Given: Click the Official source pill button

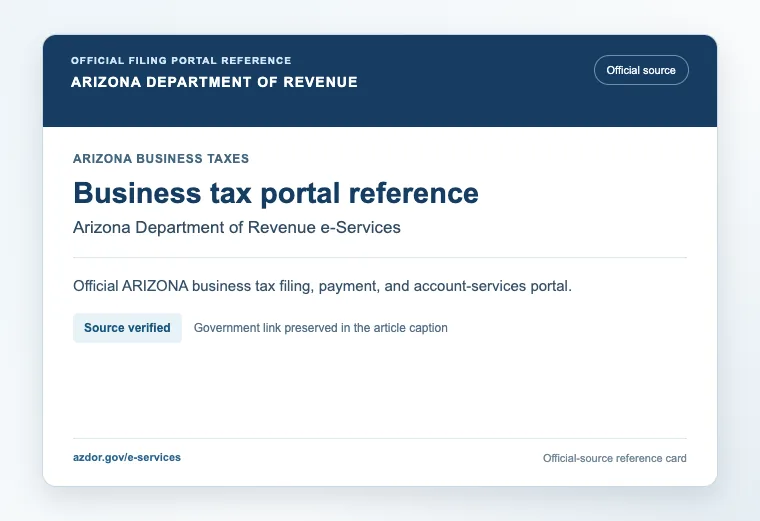Looking at the screenshot, I should tap(641, 70).
